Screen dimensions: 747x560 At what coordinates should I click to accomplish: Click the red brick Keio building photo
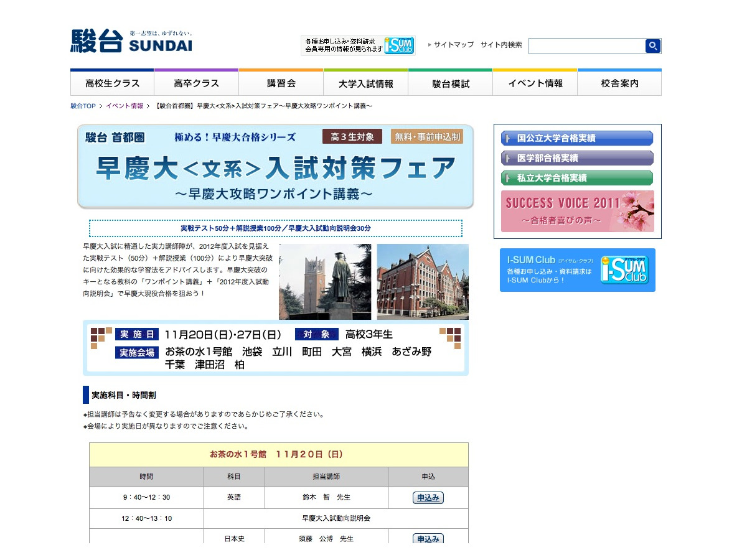tap(423, 282)
